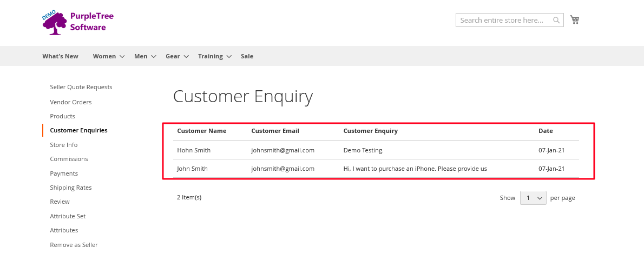Open the shopping cart icon
Screen dimensions: 644x254
(x=575, y=19)
